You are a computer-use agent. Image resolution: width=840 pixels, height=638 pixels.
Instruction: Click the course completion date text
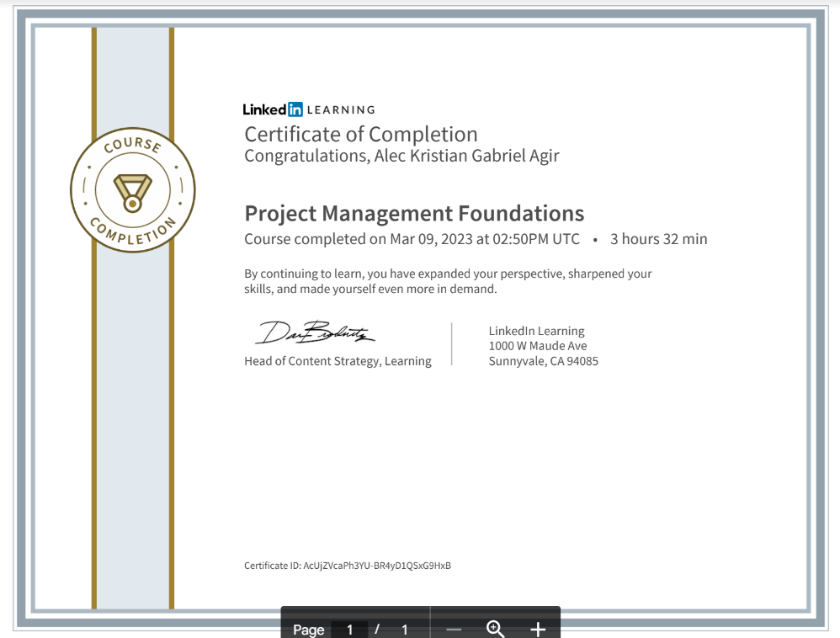[412, 239]
